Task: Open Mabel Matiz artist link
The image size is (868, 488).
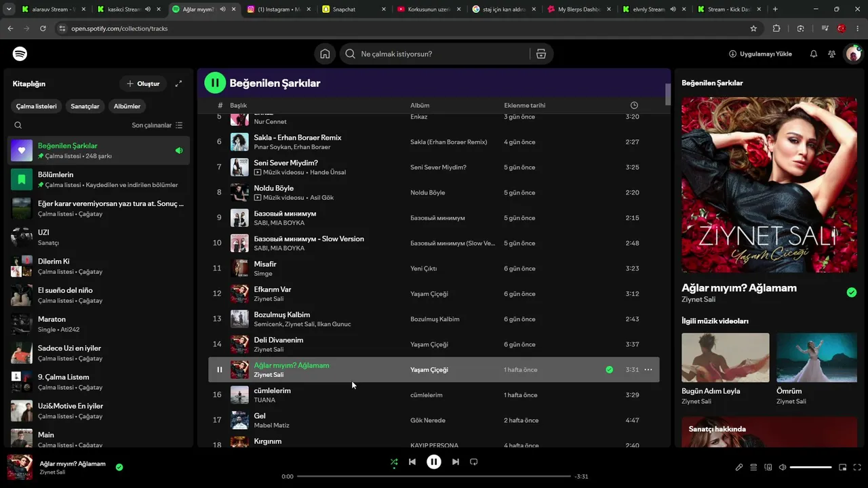Action: (271, 426)
